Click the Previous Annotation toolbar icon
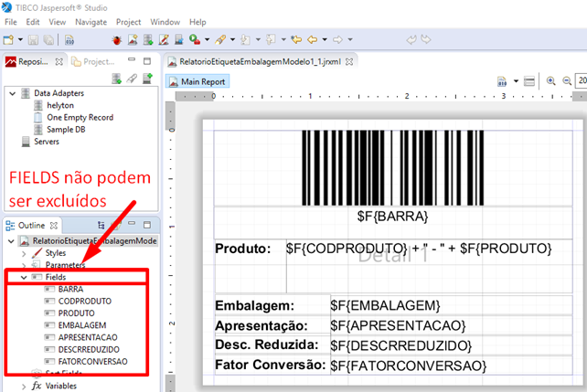The width and height of the screenshot is (587, 392). coord(271,39)
